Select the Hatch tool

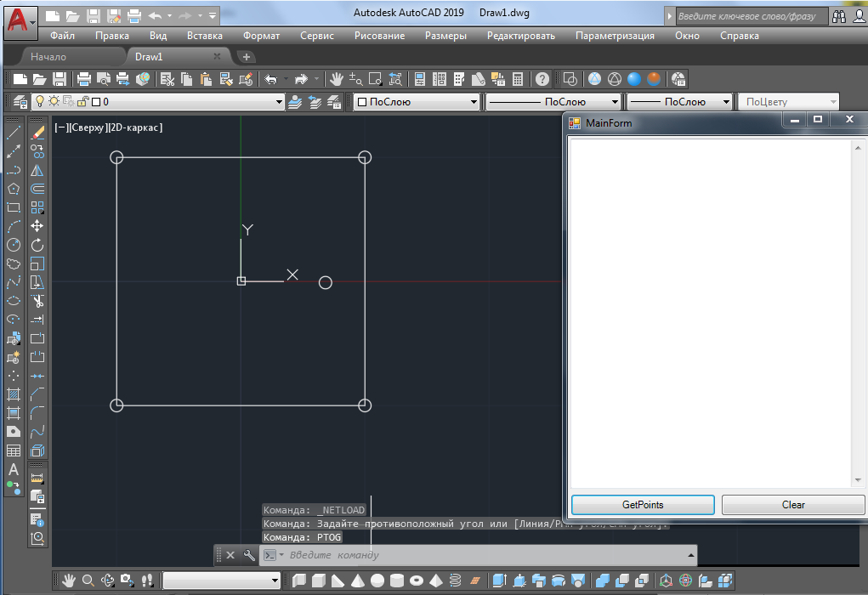(14, 394)
